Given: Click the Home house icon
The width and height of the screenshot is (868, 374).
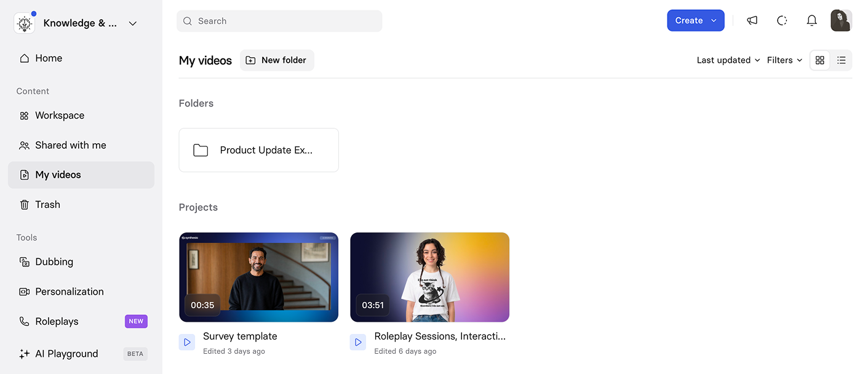Looking at the screenshot, I should [25, 58].
